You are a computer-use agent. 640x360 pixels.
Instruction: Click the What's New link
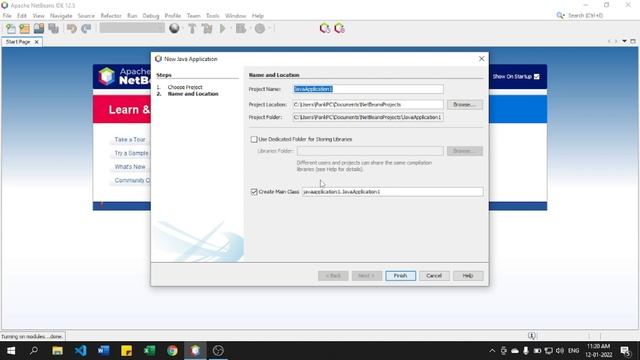pos(130,167)
